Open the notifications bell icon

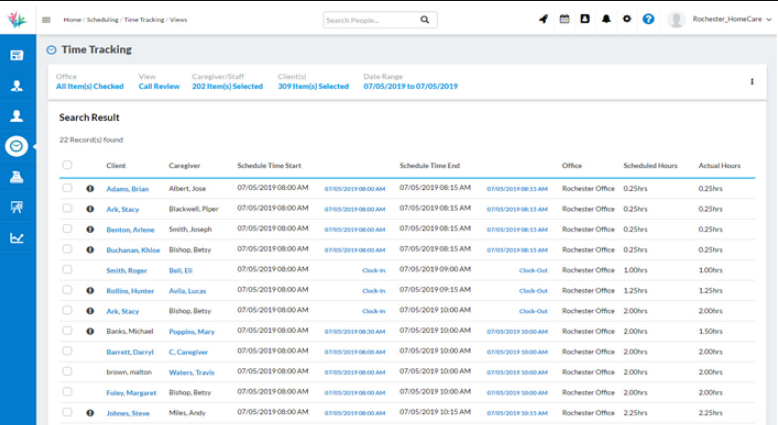pyautogui.click(x=605, y=19)
